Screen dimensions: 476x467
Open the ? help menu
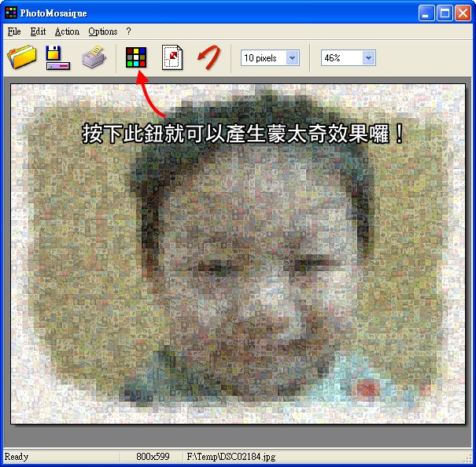click(129, 31)
